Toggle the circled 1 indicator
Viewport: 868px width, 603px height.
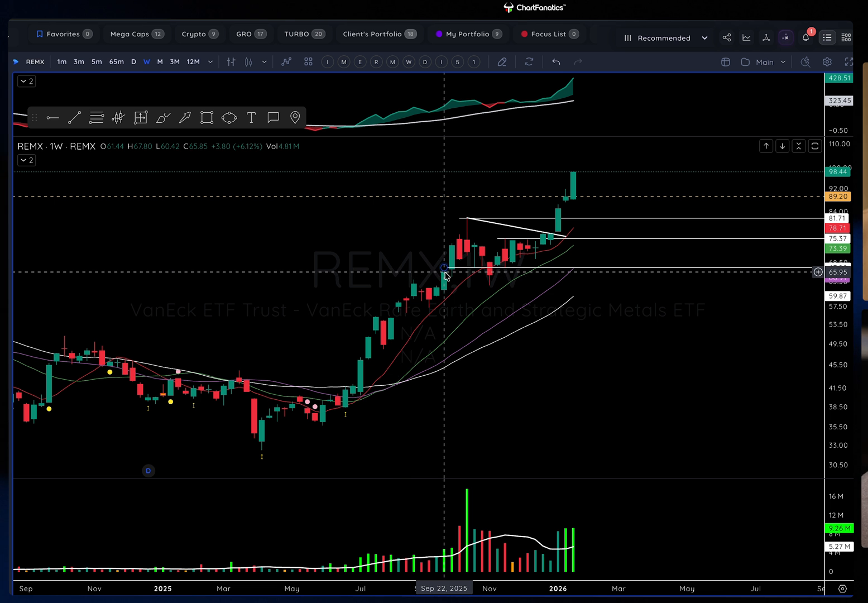coord(474,62)
